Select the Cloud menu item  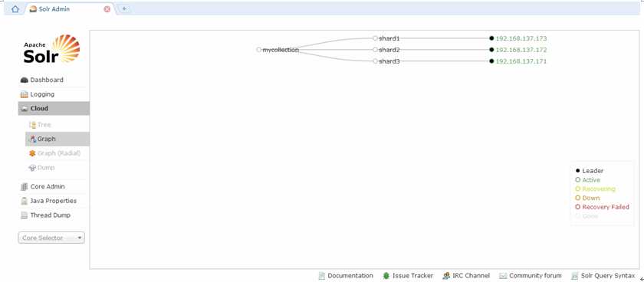point(54,108)
